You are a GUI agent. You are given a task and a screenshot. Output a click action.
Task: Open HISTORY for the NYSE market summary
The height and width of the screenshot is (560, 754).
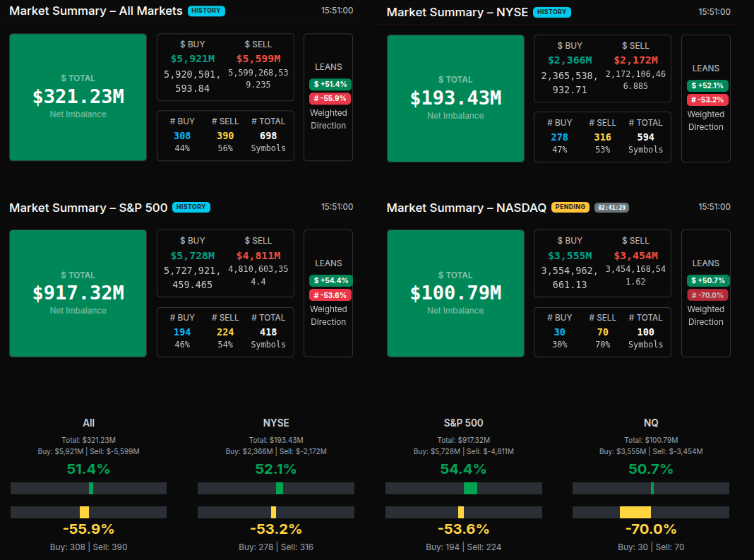point(551,12)
